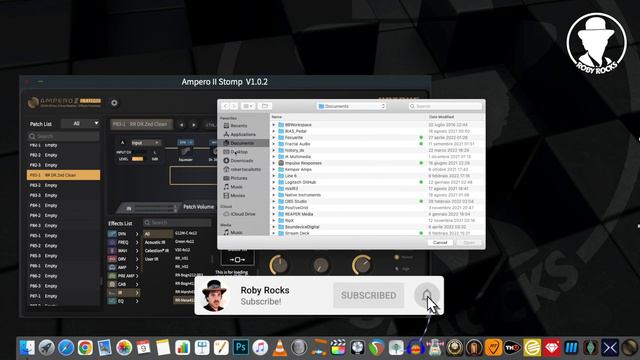Image resolution: width=640 pixels, height=360 pixels.
Task: Select Applications in dialog sidebar
Action: point(243,134)
